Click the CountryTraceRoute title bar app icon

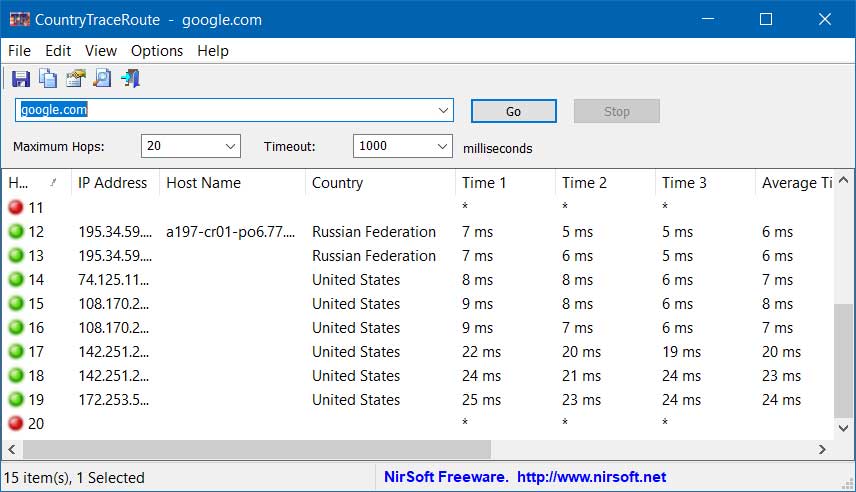click(x=20, y=20)
